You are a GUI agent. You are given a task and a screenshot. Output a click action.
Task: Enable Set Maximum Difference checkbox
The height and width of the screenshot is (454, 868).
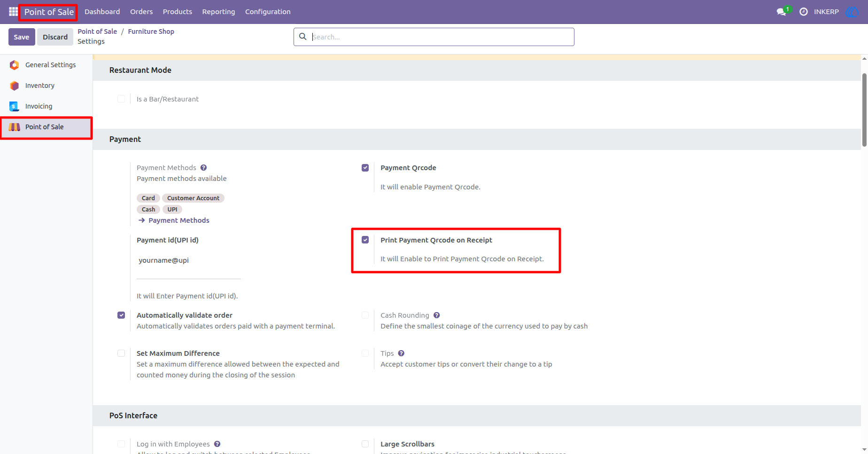click(x=121, y=353)
